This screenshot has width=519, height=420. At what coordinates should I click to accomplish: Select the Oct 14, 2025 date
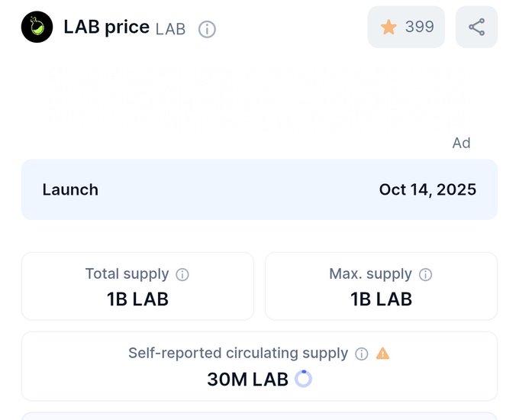pos(427,189)
